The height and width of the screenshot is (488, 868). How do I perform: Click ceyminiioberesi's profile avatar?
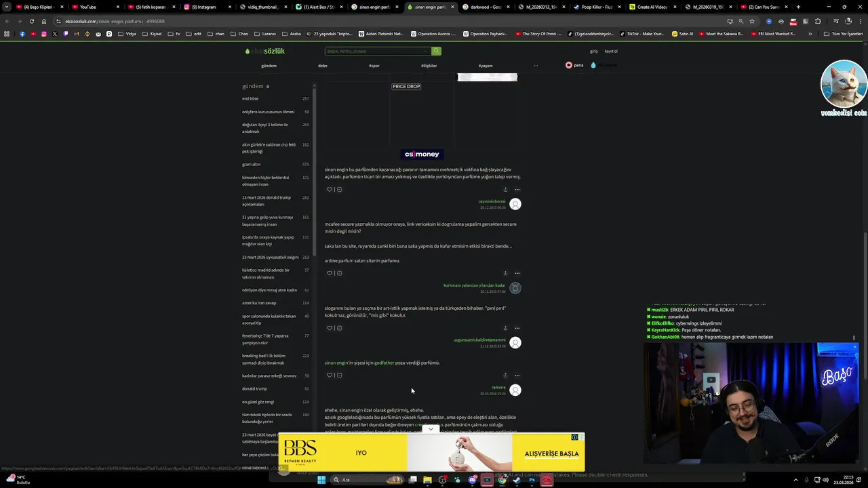[x=515, y=204]
